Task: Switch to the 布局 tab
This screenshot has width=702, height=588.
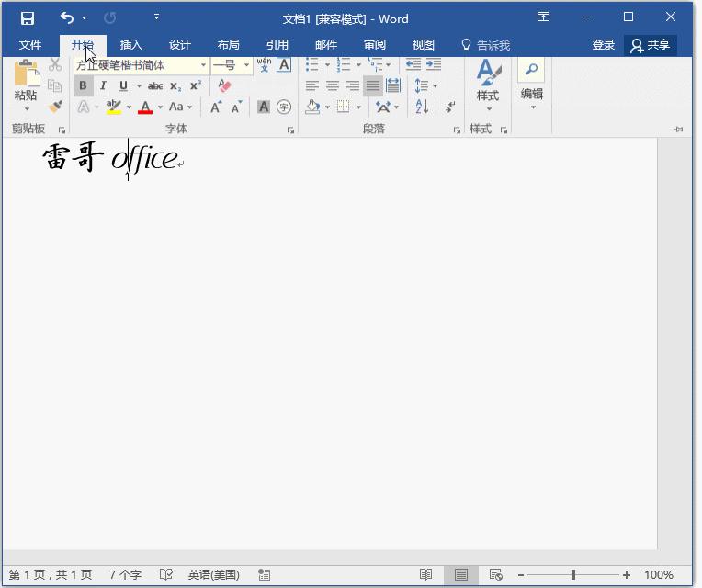Action: tap(228, 45)
